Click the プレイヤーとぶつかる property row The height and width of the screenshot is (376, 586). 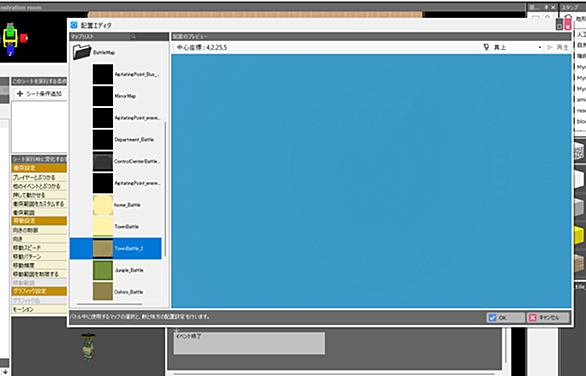tap(39, 177)
